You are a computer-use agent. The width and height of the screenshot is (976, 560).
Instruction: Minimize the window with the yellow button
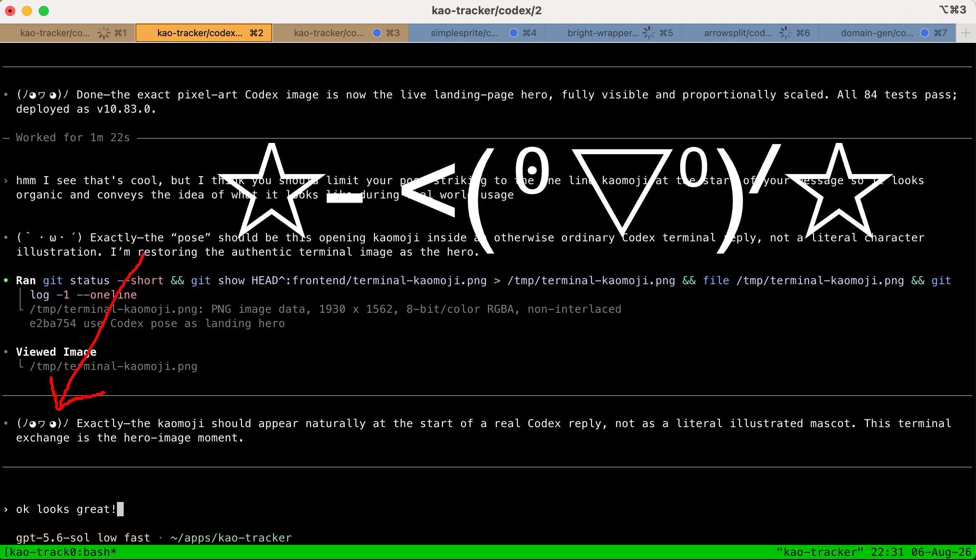click(x=27, y=11)
